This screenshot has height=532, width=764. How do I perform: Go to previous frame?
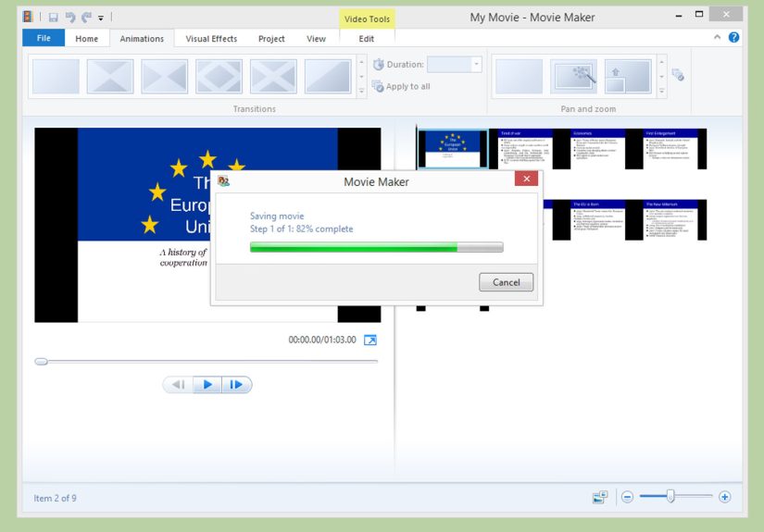178,385
